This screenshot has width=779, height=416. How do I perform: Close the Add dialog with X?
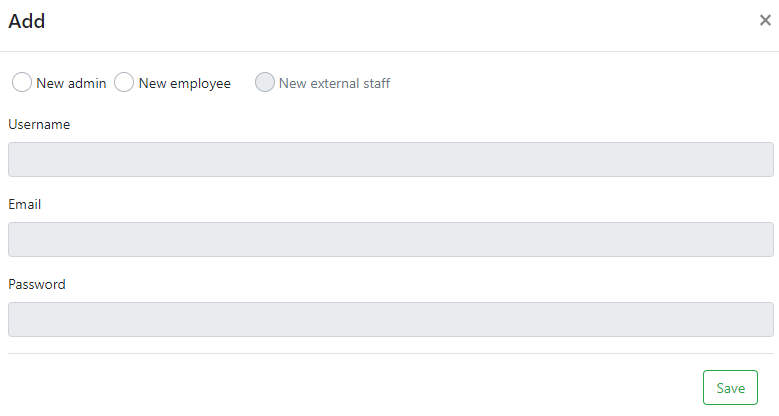[x=765, y=20]
